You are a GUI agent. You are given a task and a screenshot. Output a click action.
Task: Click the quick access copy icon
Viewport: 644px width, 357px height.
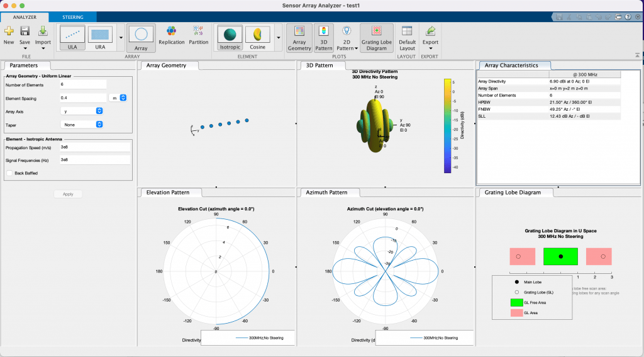point(579,17)
